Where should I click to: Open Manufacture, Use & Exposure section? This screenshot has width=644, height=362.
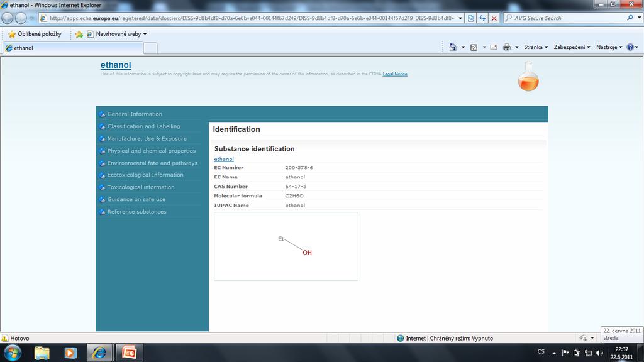(x=147, y=139)
